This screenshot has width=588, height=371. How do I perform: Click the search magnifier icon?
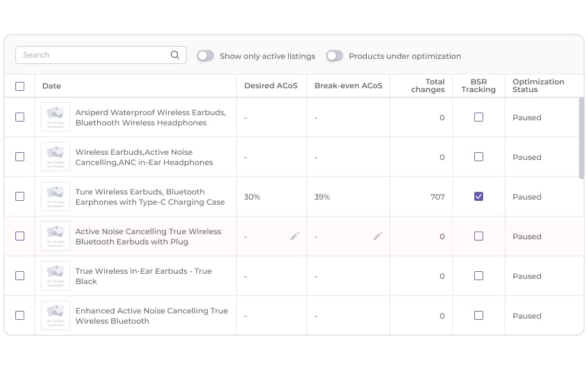pos(174,55)
